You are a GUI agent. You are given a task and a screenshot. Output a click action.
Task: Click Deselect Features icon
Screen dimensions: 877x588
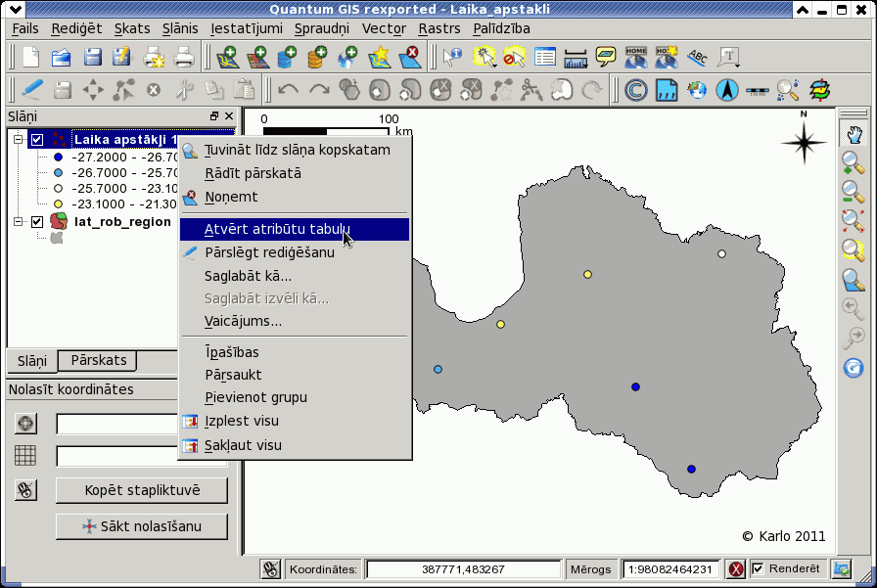click(x=514, y=57)
